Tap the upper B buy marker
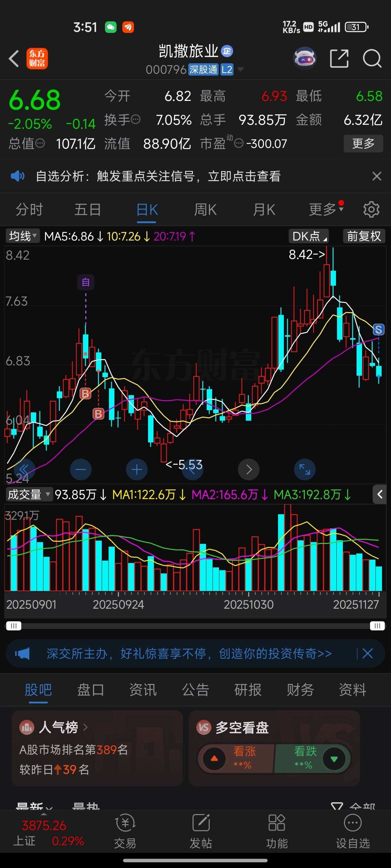The height and width of the screenshot is (868, 391). pos(85,393)
